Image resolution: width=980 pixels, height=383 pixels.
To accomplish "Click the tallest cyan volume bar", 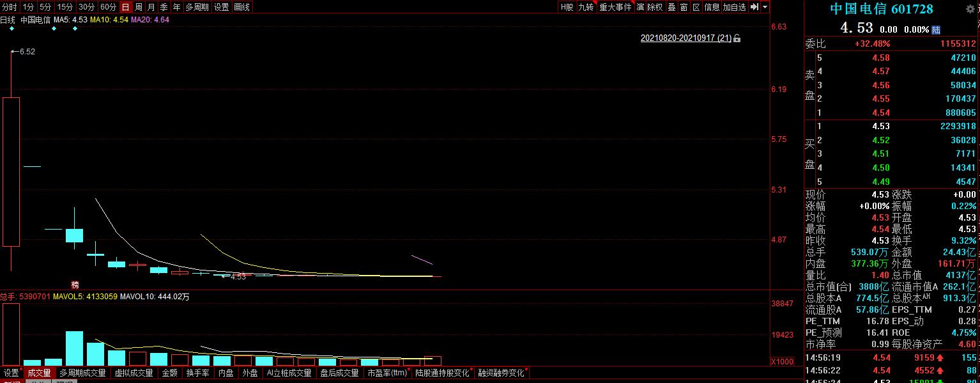I will (74, 348).
